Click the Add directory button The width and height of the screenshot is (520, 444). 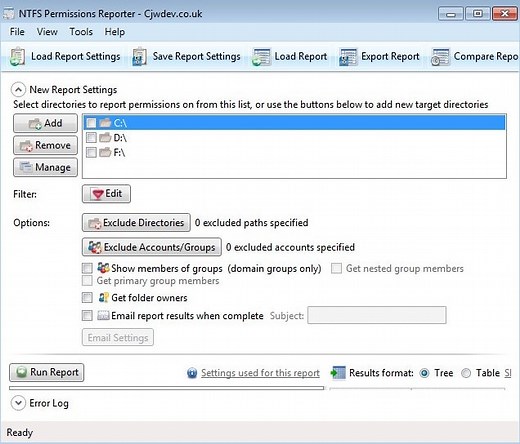pyautogui.click(x=45, y=123)
